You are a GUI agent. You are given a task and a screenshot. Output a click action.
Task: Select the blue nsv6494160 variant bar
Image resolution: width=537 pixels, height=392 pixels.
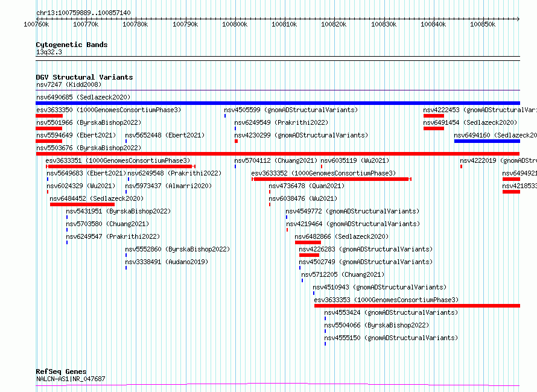pyautogui.click(x=487, y=141)
